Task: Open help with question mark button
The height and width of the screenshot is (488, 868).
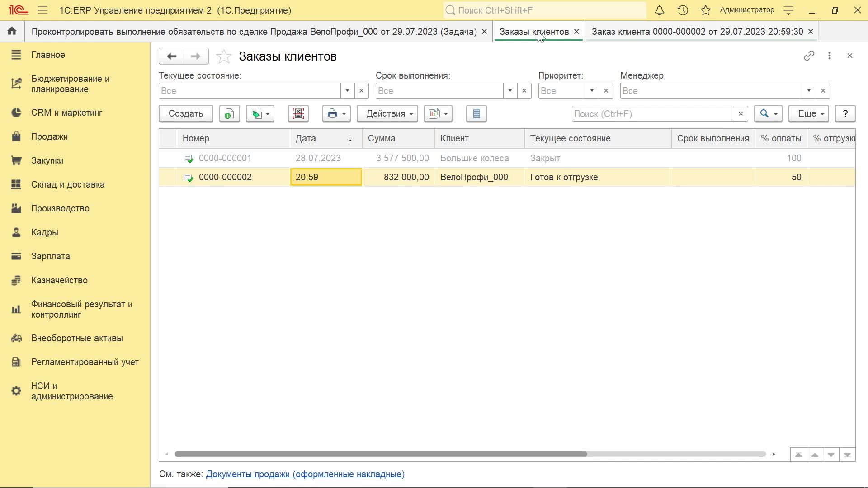Action: [x=845, y=114]
